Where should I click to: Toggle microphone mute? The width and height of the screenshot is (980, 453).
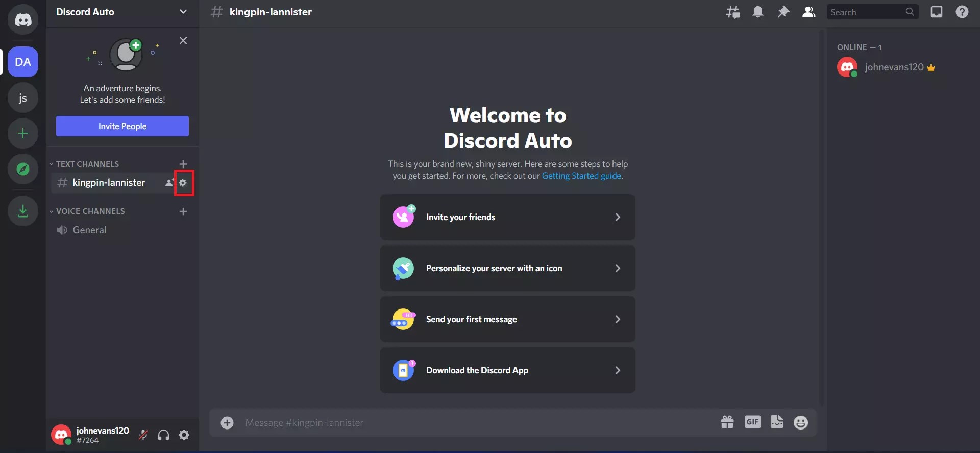pyautogui.click(x=143, y=435)
